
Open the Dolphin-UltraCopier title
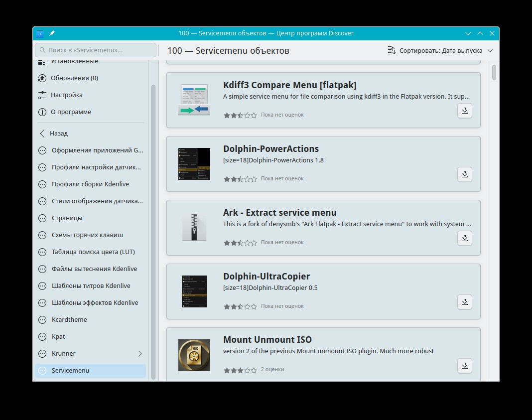[x=266, y=277]
